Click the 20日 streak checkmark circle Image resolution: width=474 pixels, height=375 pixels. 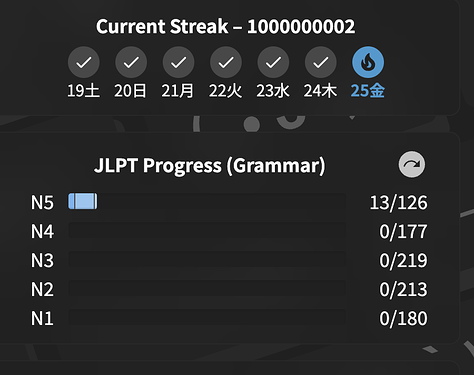tap(131, 62)
